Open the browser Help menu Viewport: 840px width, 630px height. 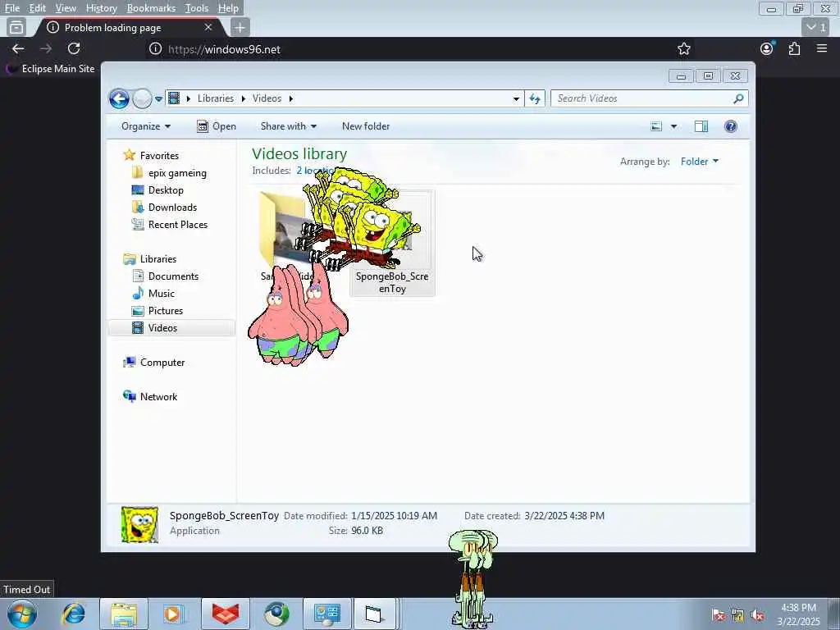coord(228,8)
